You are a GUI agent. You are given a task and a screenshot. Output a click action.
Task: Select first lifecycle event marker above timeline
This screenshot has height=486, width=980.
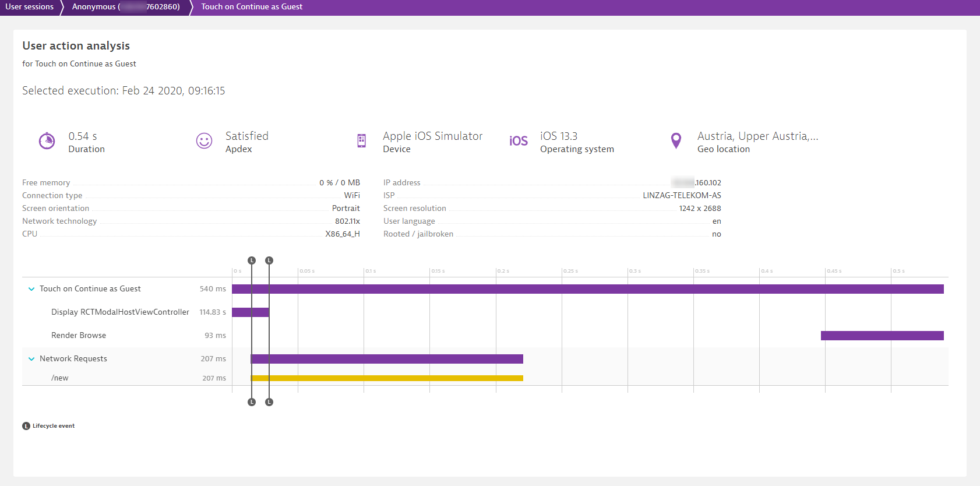252,260
